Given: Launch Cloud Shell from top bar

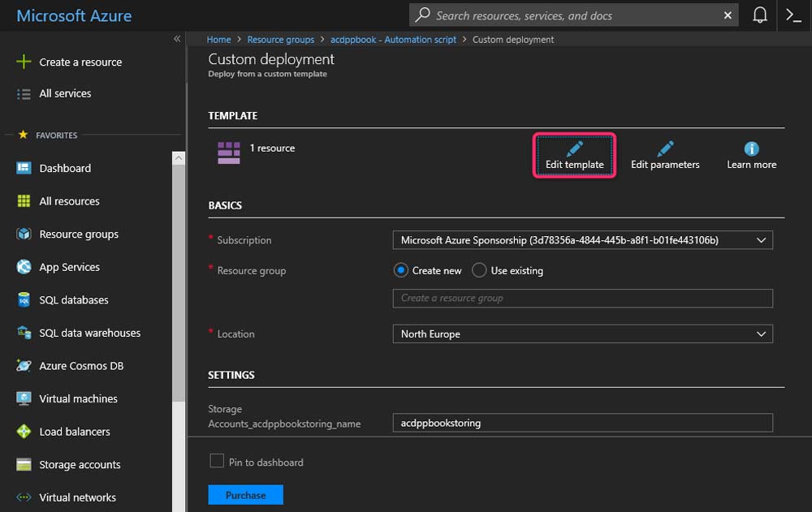Looking at the screenshot, I should (x=794, y=15).
